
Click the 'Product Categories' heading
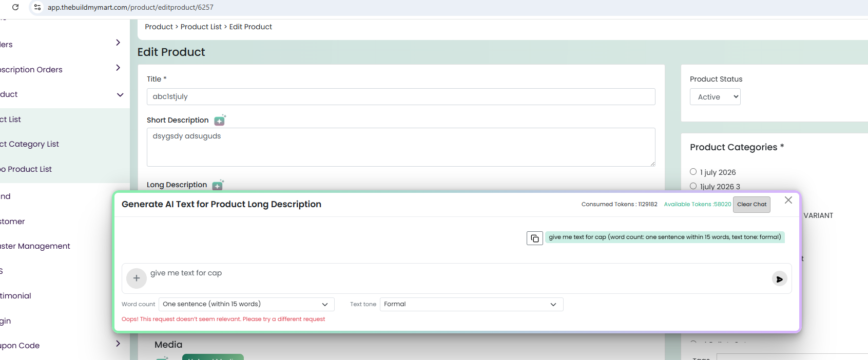(737, 147)
